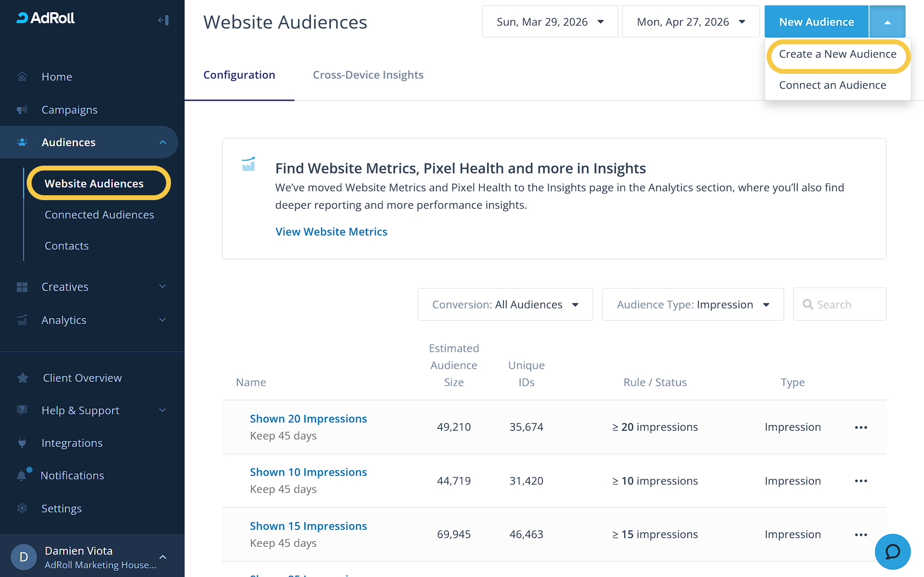The image size is (924, 577).
Task: Click the New Audience button
Action: [x=816, y=22]
